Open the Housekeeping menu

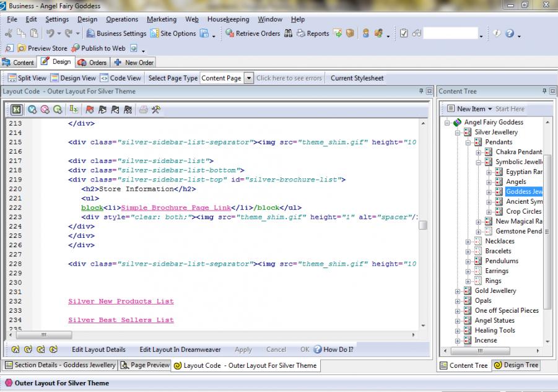coord(228,19)
